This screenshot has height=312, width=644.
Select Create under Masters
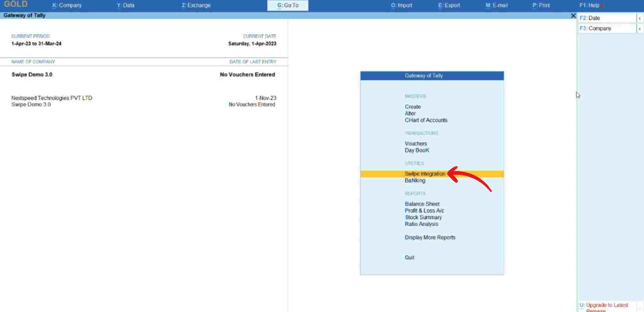pos(413,107)
